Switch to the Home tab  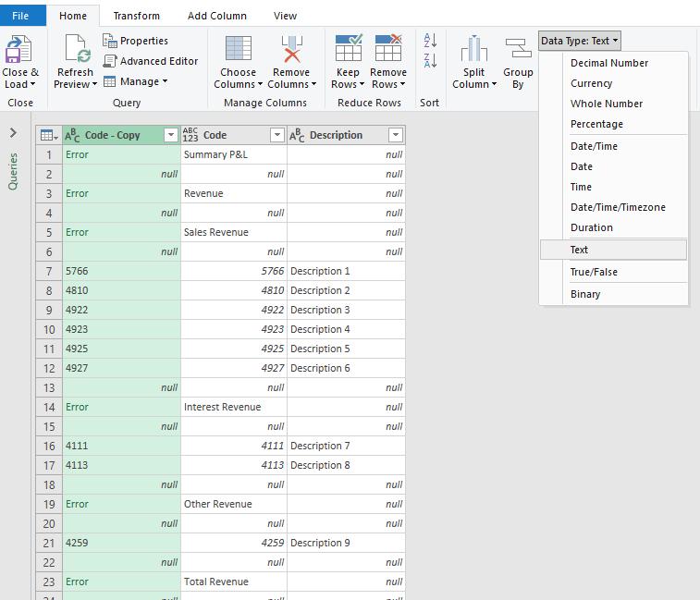73,16
